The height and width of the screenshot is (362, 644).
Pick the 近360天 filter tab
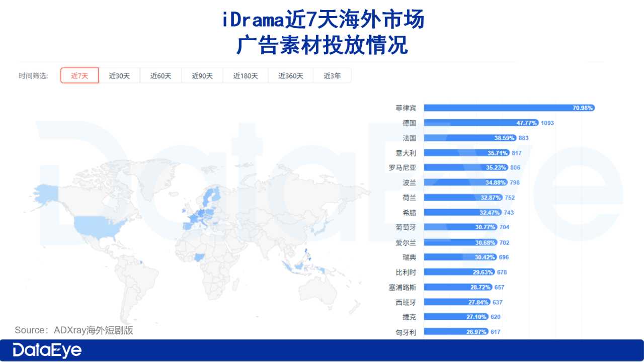pos(291,76)
